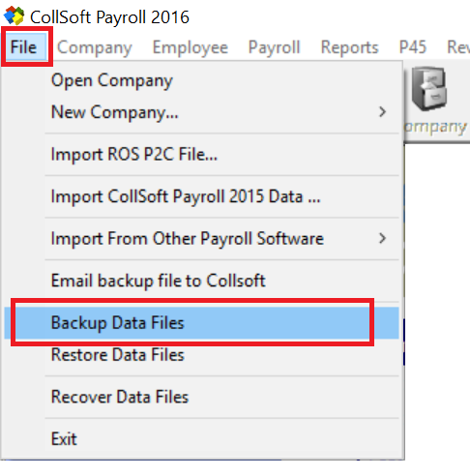Open the Reports menu

pos(349,47)
